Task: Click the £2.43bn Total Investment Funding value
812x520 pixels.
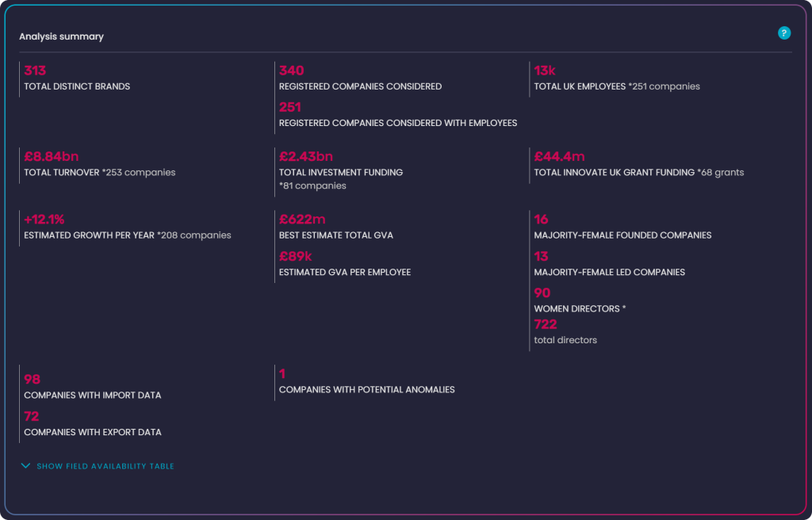Action: 306,156
